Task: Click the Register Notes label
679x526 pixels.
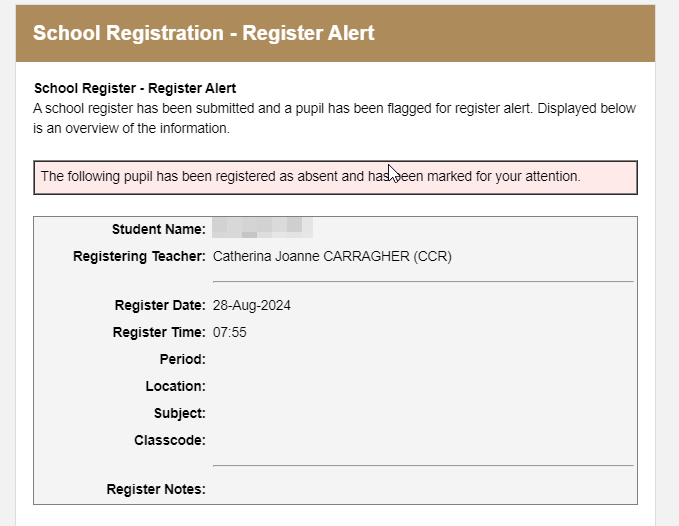Action: coord(155,489)
